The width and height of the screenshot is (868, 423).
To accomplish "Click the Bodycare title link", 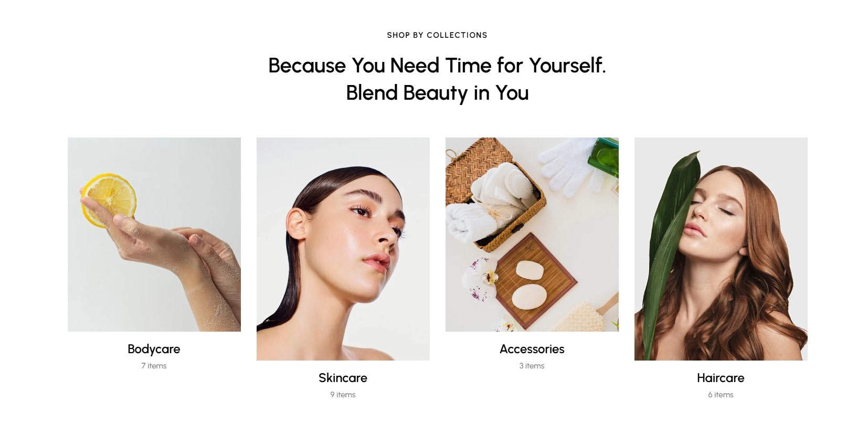I will 154,349.
